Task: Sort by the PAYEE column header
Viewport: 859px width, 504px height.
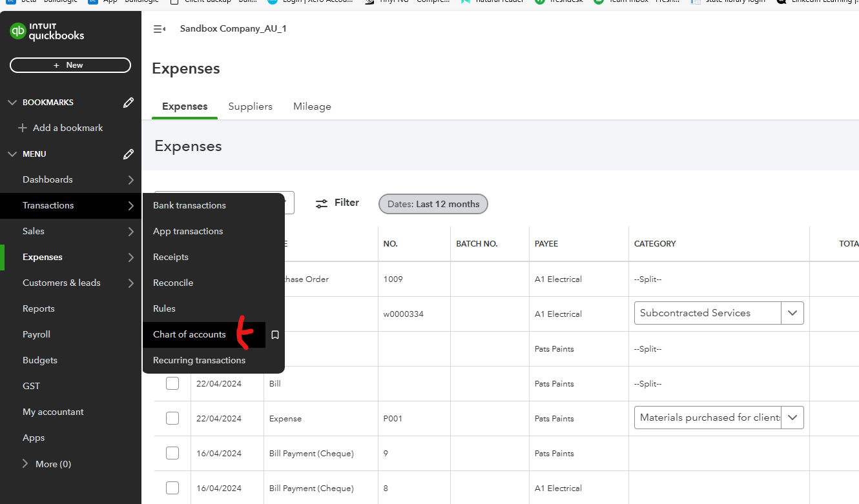Action: (x=546, y=244)
